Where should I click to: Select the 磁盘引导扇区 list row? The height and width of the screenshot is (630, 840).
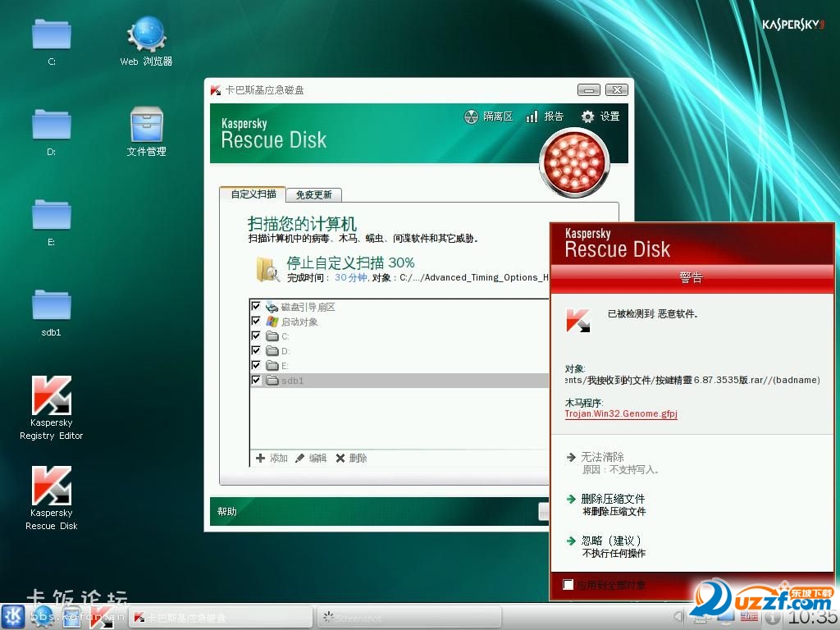(399, 307)
